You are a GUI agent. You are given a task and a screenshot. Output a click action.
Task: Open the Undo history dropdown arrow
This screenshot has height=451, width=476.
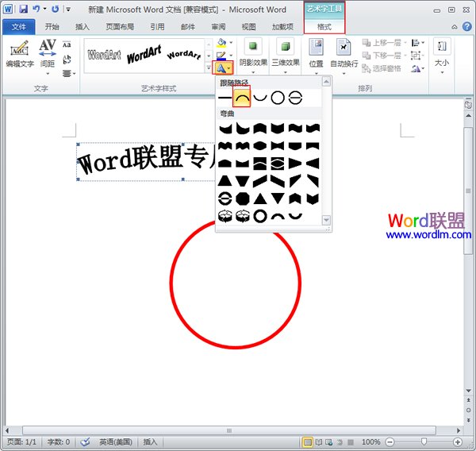coord(45,9)
